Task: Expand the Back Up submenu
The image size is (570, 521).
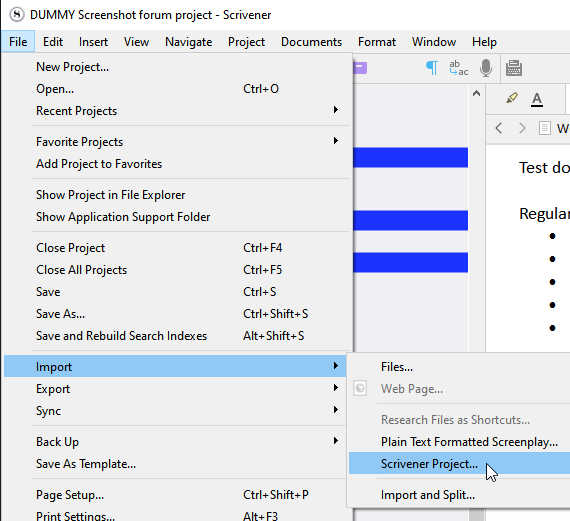Action: coord(175,442)
